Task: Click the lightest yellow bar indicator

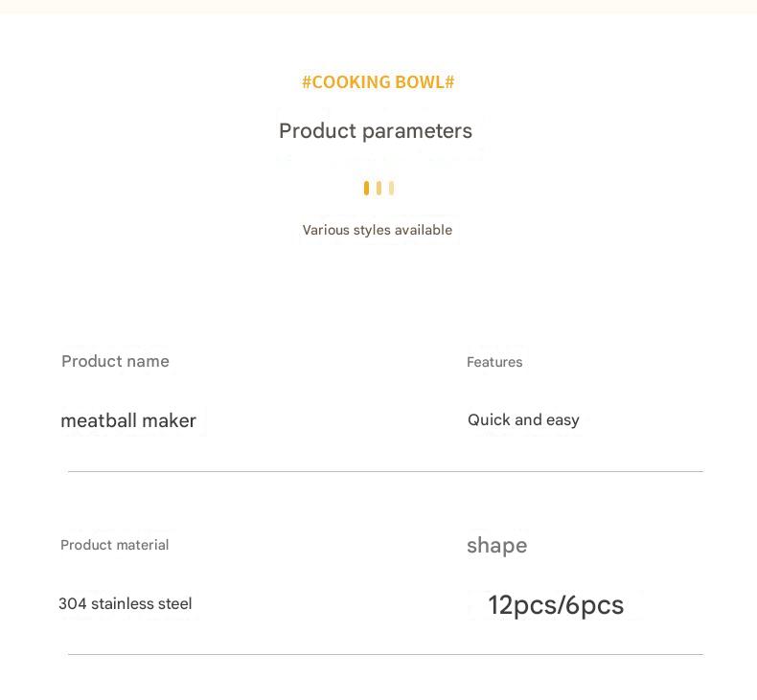Action: 391,189
